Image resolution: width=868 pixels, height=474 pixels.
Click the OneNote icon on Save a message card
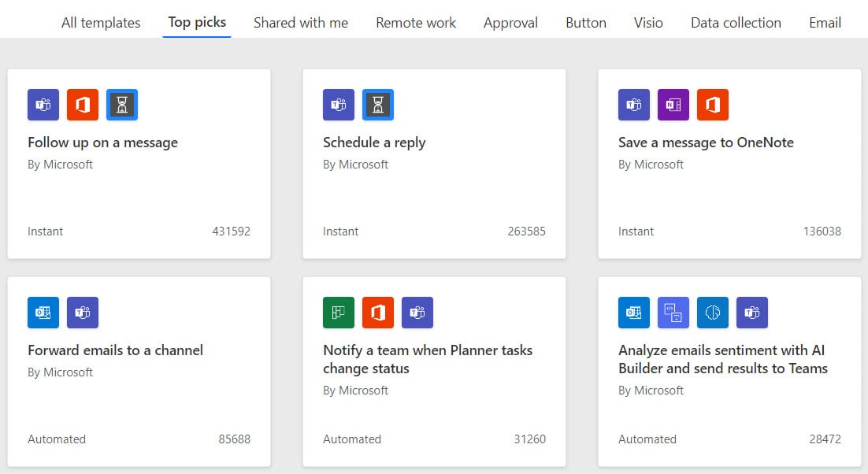pyautogui.click(x=673, y=105)
